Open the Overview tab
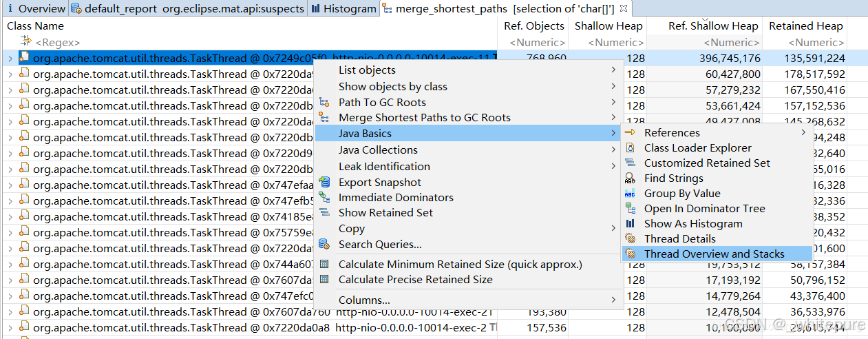868x339 pixels. 36,9
